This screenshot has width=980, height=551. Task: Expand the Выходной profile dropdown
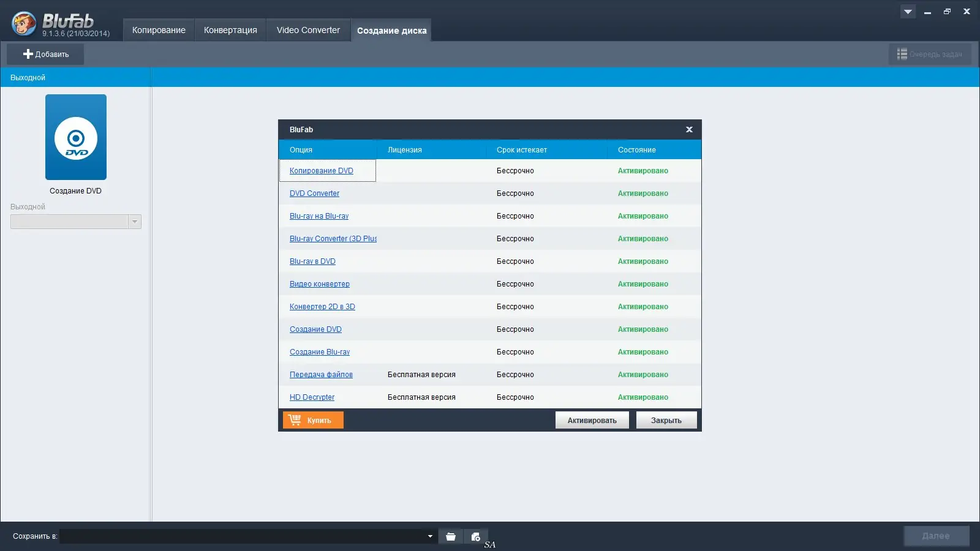135,222
